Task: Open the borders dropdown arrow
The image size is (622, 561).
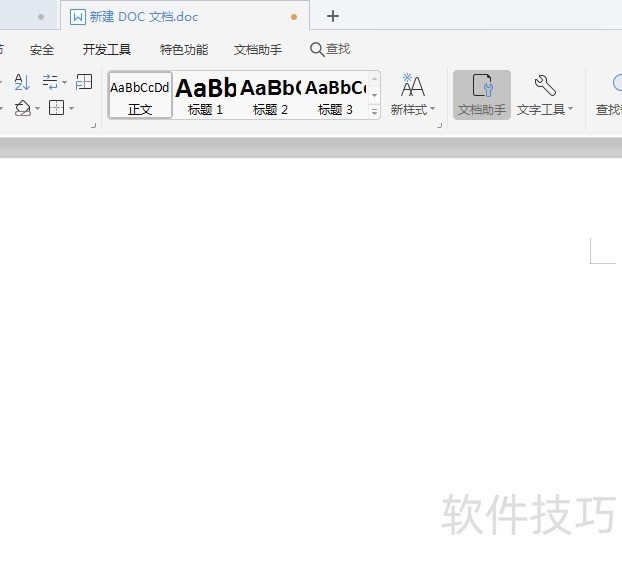Action: 71,108
